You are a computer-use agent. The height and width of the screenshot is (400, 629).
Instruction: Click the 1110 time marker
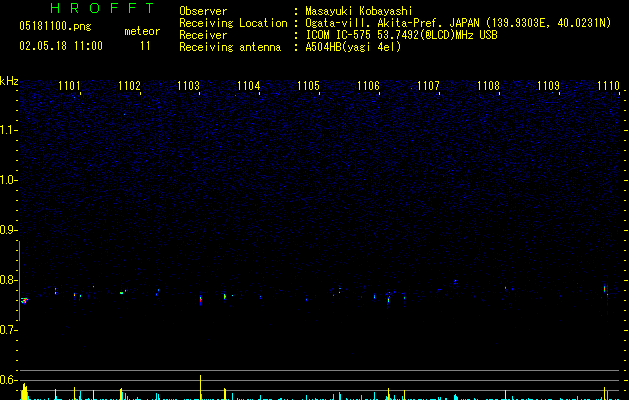click(x=608, y=86)
